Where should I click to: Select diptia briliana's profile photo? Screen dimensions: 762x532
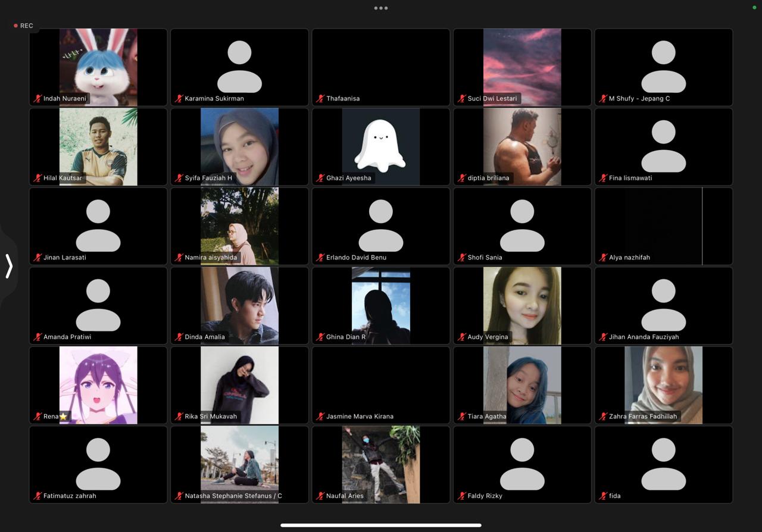coord(522,146)
